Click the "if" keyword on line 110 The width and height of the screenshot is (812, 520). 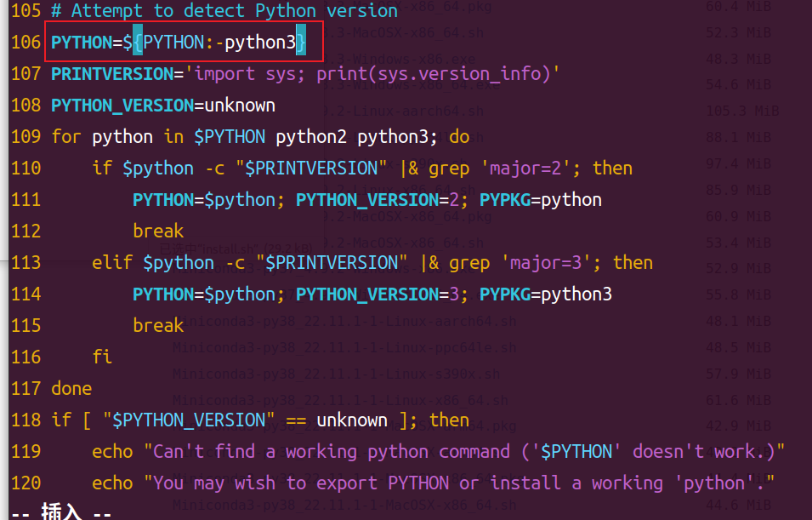coord(102,168)
